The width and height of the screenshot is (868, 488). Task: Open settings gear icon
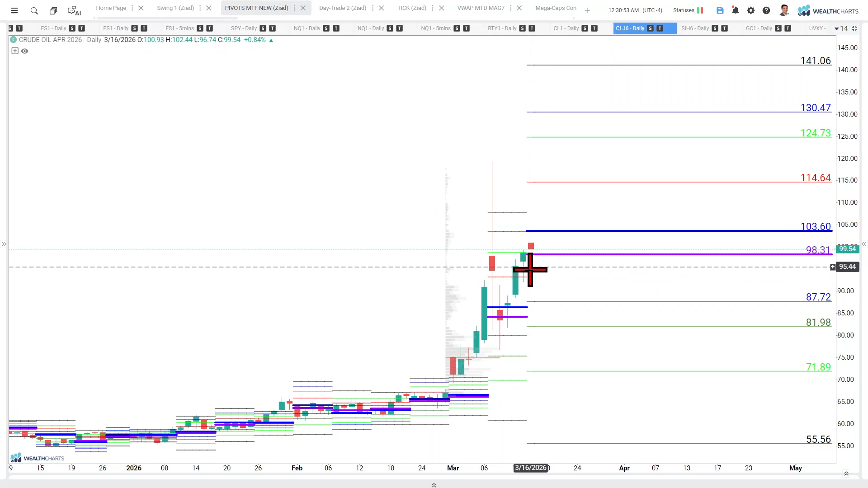pyautogui.click(x=750, y=10)
